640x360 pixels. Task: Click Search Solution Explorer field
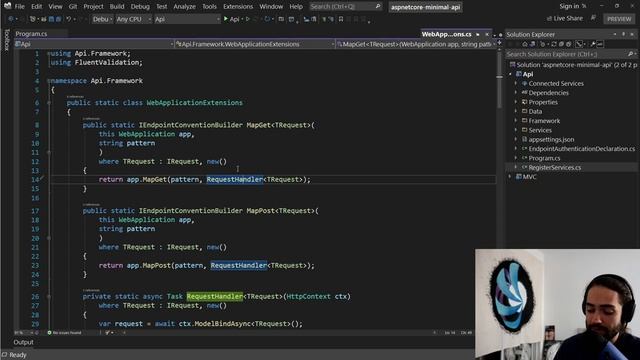pyautogui.click(x=571, y=54)
